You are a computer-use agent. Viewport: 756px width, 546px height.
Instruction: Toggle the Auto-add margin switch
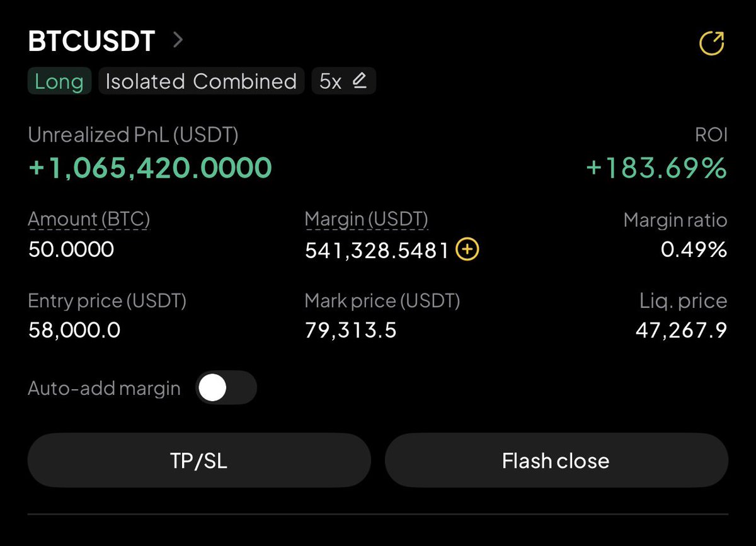pos(226,388)
